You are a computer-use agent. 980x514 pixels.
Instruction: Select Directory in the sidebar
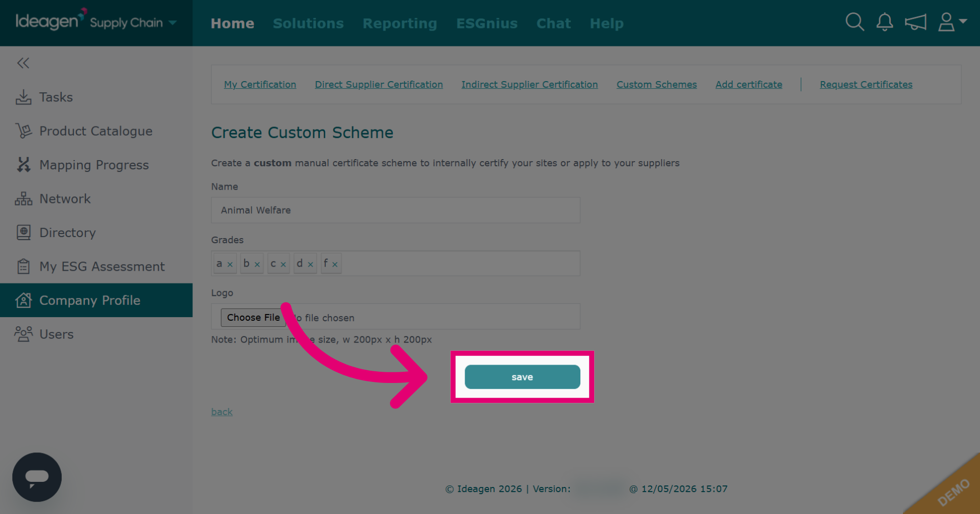pos(96,233)
